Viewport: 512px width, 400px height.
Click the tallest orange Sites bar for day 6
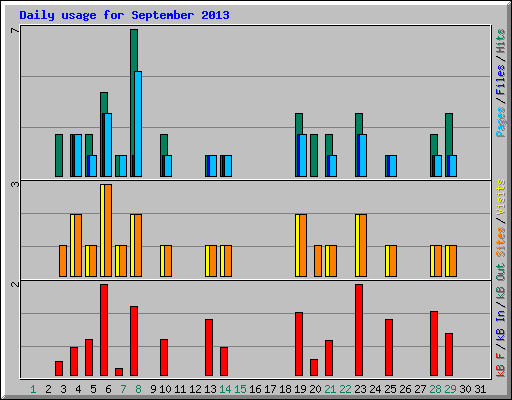click(x=108, y=230)
